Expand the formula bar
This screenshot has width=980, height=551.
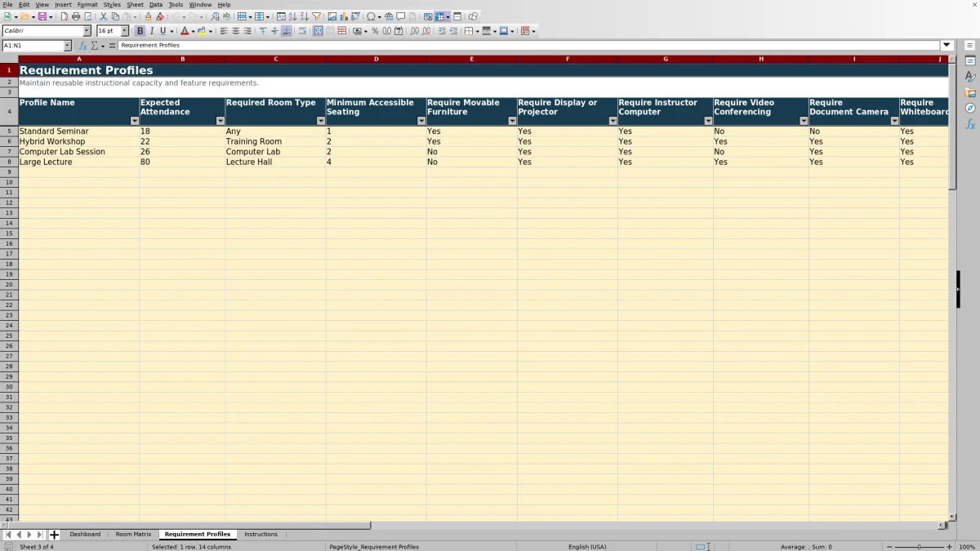(947, 46)
